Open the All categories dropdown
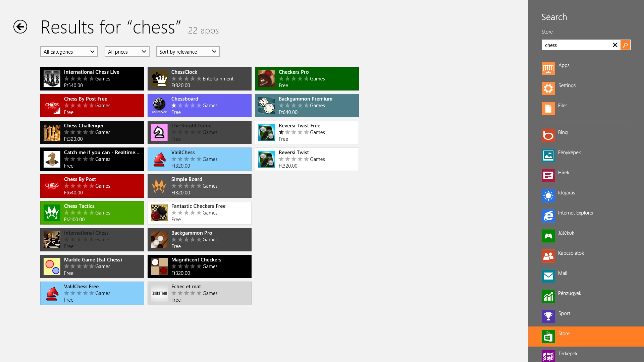The width and height of the screenshot is (644, 362). click(x=69, y=52)
